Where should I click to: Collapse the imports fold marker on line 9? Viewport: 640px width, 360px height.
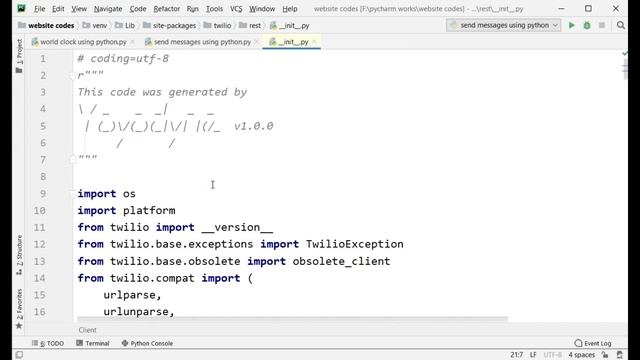pyautogui.click(x=73, y=194)
